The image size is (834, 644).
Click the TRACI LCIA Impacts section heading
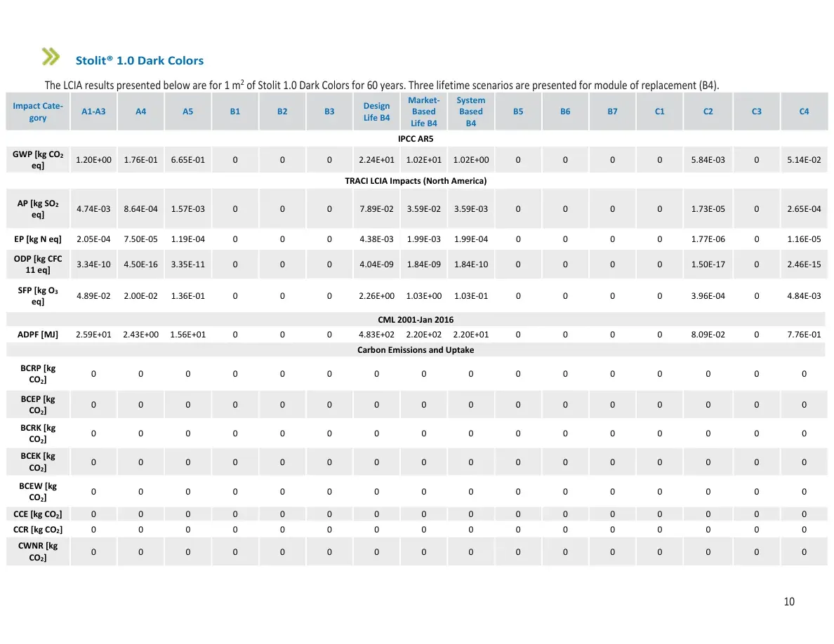click(x=416, y=181)
